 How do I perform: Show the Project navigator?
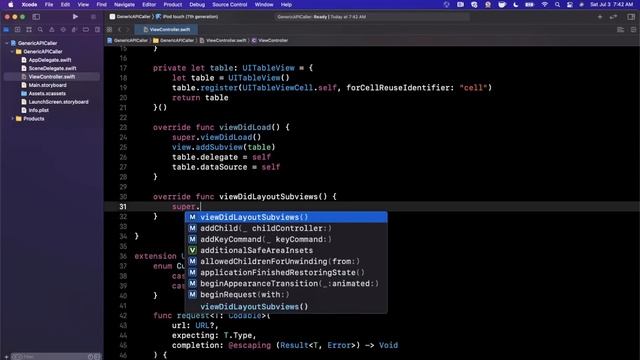point(6,30)
